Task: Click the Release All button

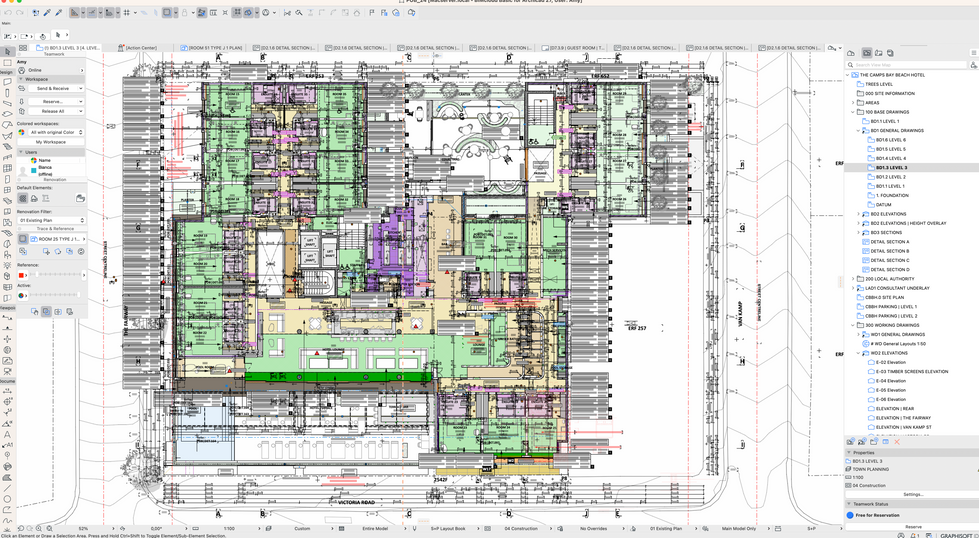Action: (x=52, y=111)
